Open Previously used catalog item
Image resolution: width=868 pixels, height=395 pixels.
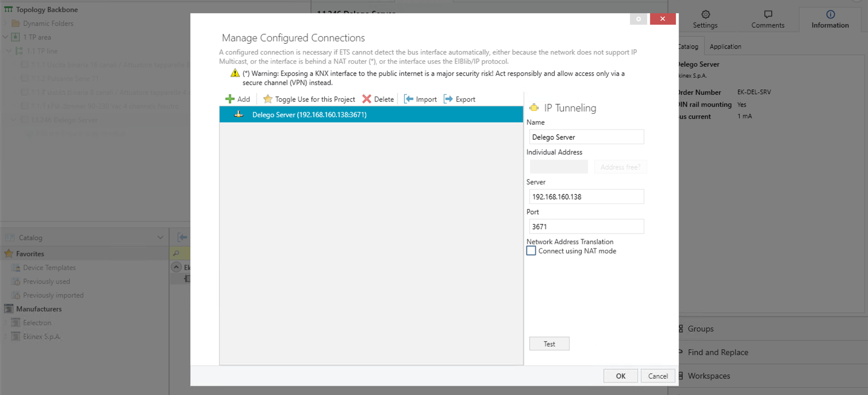pyautogui.click(x=46, y=281)
